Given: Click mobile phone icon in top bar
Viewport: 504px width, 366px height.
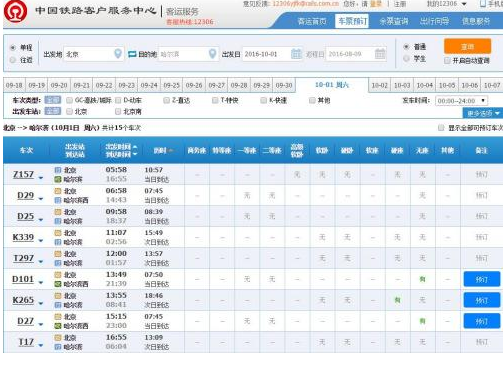Looking at the screenshot, I should click(482, 4).
